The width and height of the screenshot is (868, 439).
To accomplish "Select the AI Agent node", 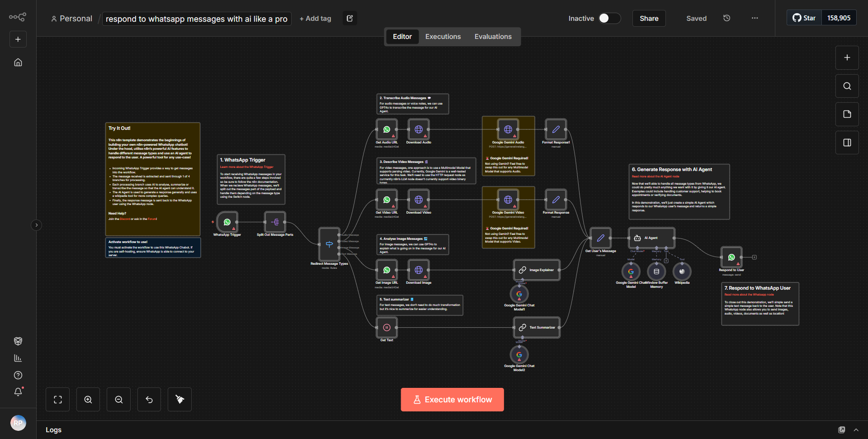I will [651, 238].
